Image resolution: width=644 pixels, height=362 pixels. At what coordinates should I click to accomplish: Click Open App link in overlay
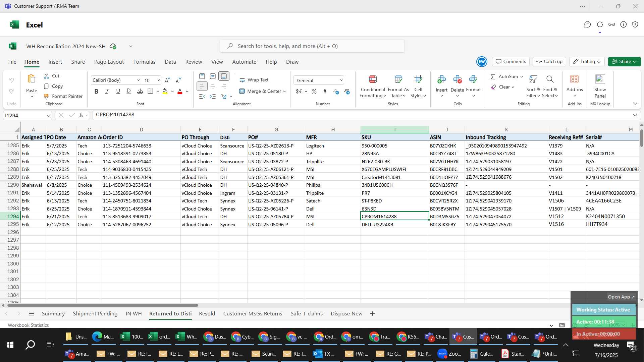[621, 297]
